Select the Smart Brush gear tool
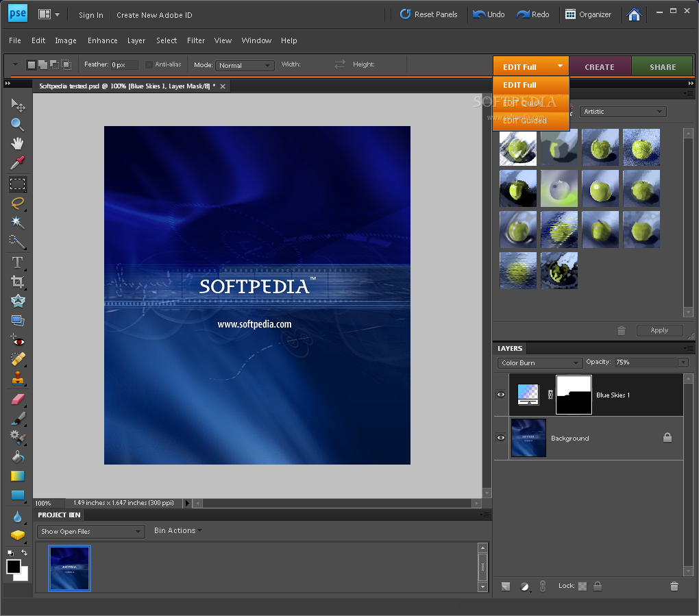 [17, 437]
